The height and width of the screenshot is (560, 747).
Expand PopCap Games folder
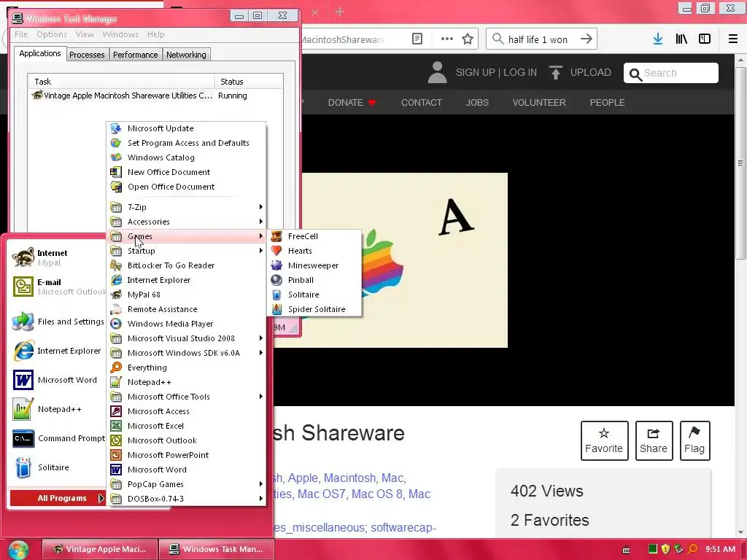coord(186,484)
